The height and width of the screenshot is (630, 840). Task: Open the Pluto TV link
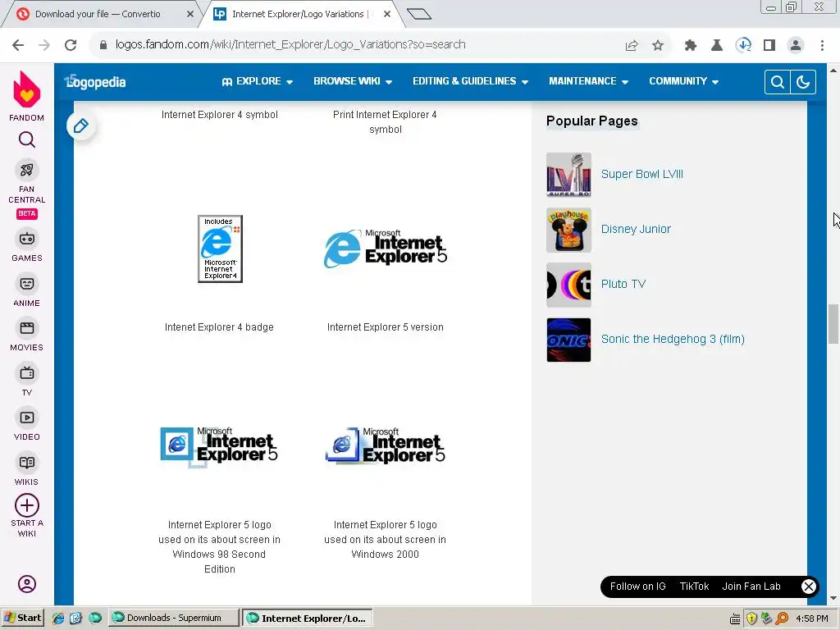(623, 284)
